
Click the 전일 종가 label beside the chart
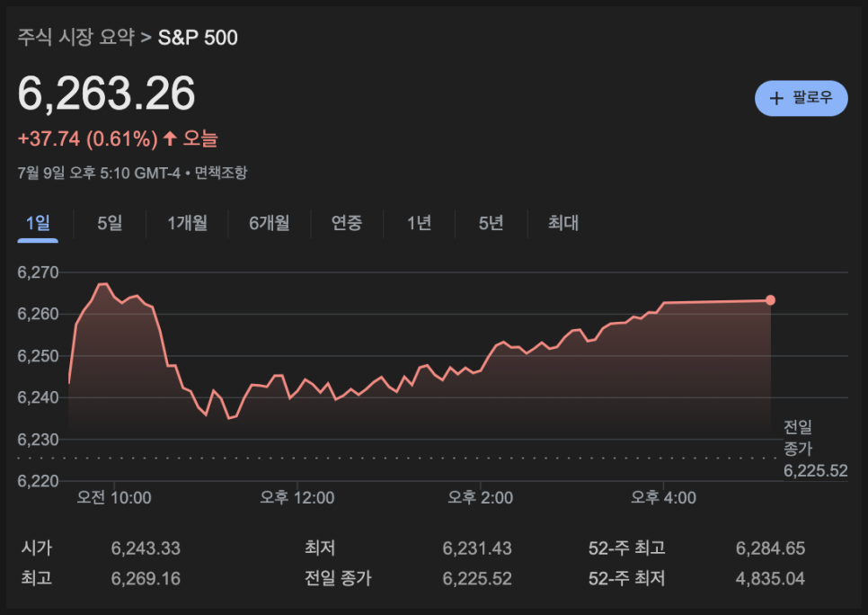798,438
